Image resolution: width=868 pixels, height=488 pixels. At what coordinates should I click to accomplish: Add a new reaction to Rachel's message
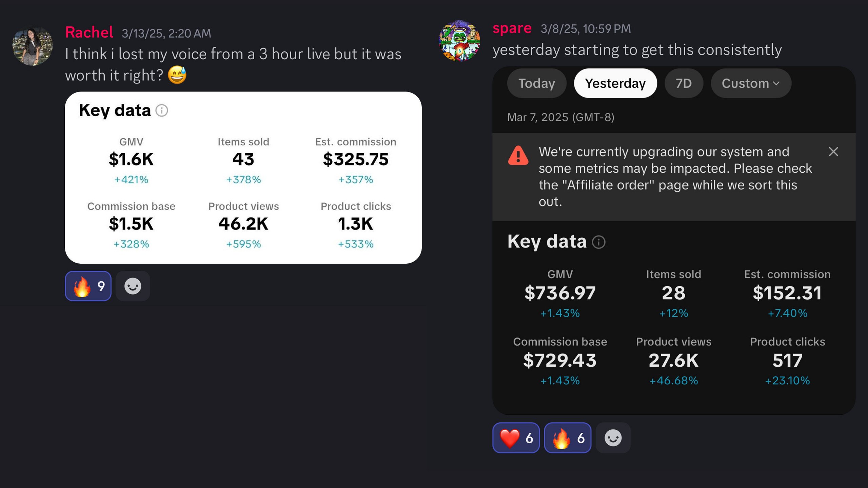[x=133, y=286]
